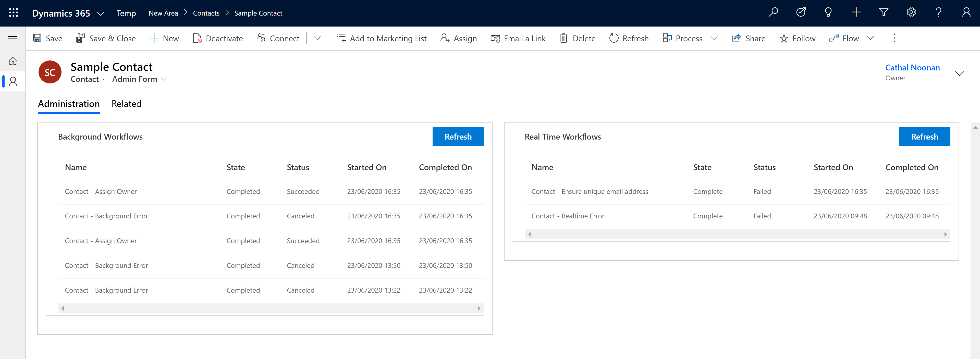The width and height of the screenshot is (980, 359).
Task: Expand the Dynamics 365 app dropdown
Action: click(x=101, y=13)
